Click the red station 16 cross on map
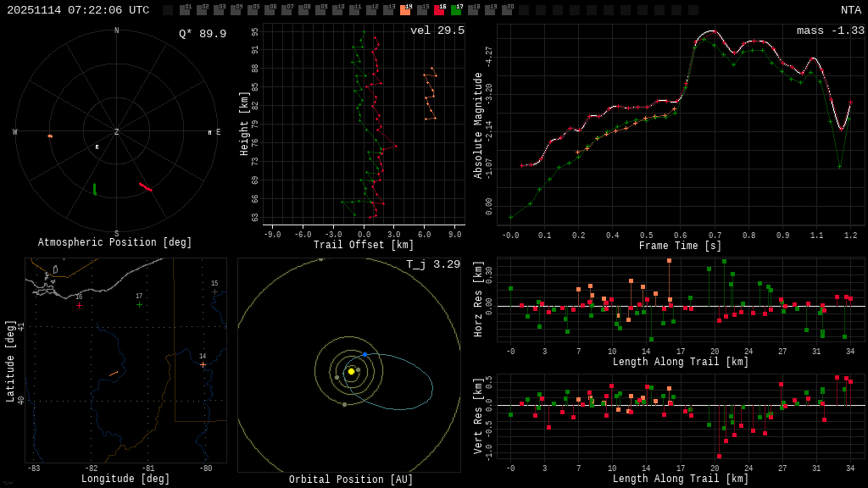The width and height of the screenshot is (868, 488). click(79, 305)
